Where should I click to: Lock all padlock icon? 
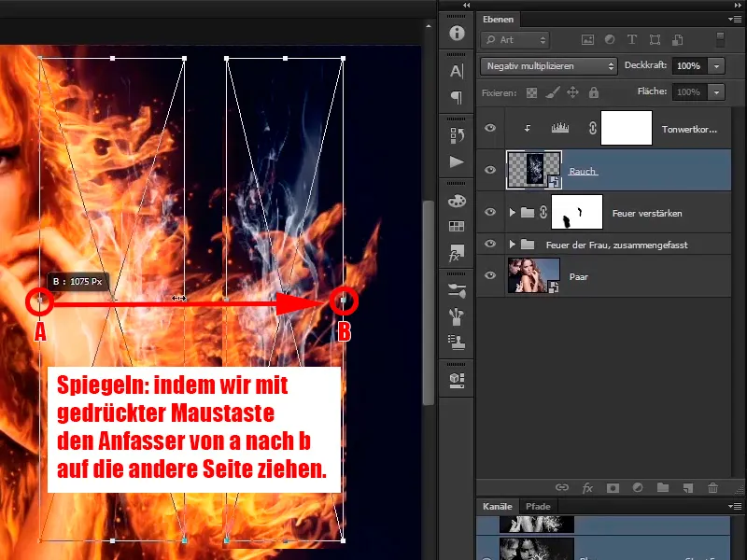pos(594,92)
